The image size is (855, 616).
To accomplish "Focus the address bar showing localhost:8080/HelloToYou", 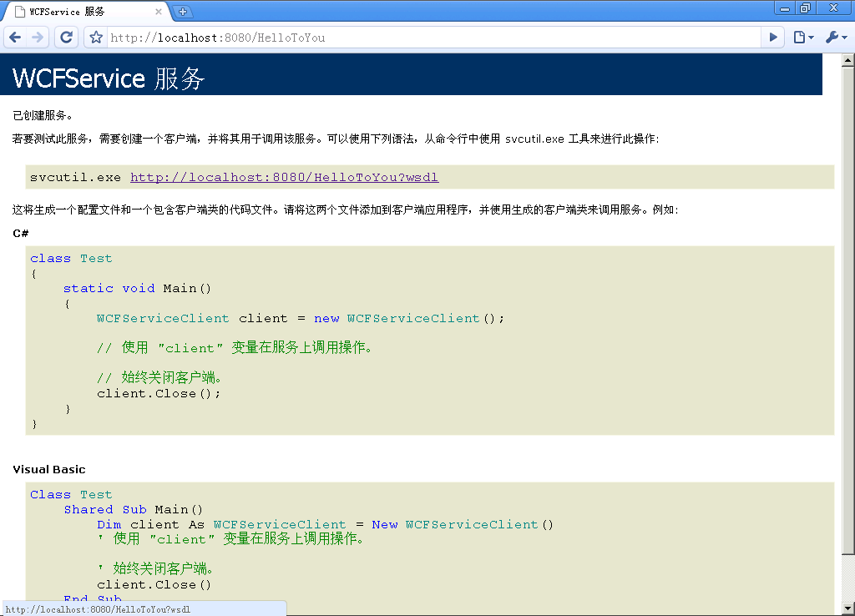I will 433,38.
